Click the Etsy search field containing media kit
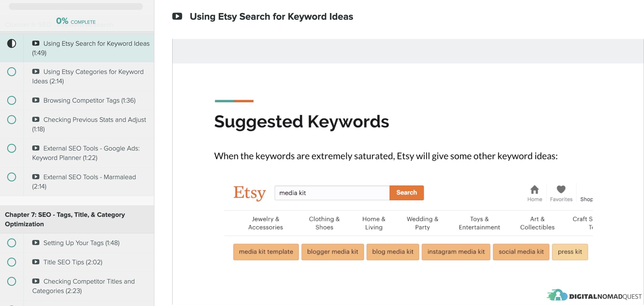This screenshot has height=306, width=644. pos(332,193)
